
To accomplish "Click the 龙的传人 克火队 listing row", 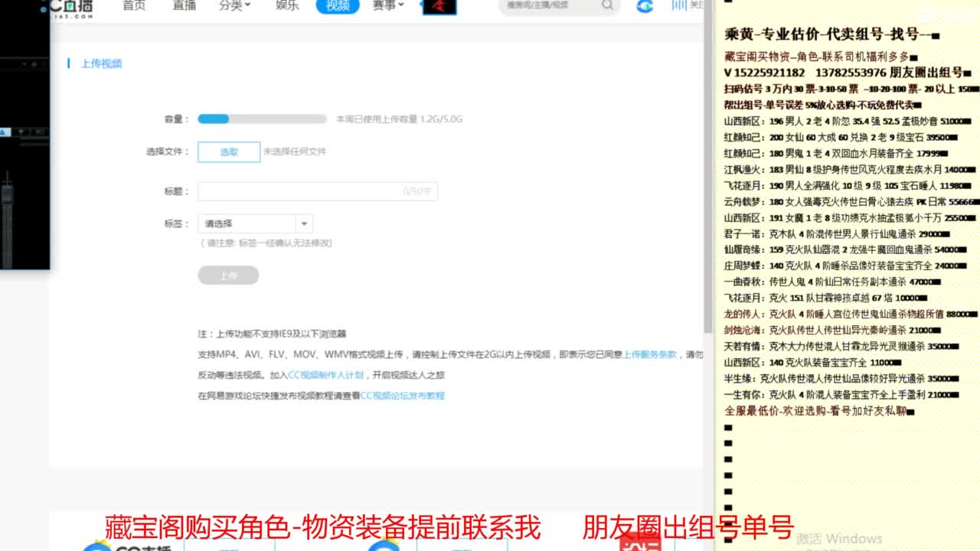I will pyautogui.click(x=851, y=314).
